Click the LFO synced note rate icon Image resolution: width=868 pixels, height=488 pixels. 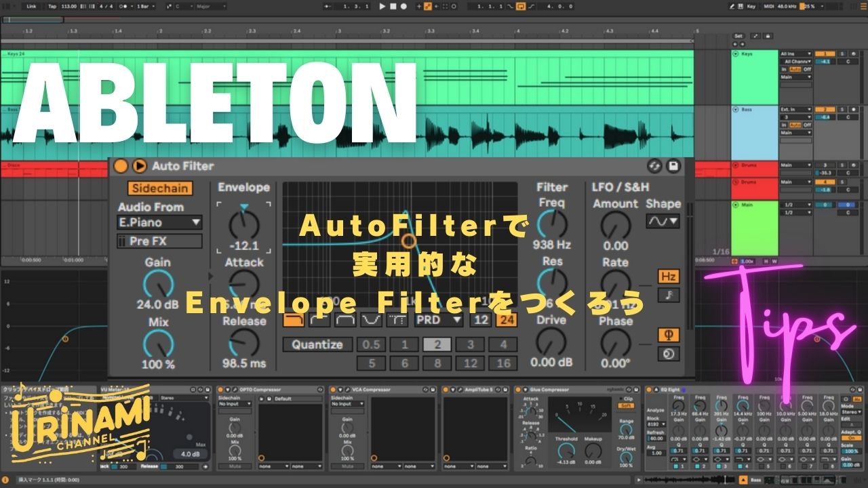[x=669, y=296]
